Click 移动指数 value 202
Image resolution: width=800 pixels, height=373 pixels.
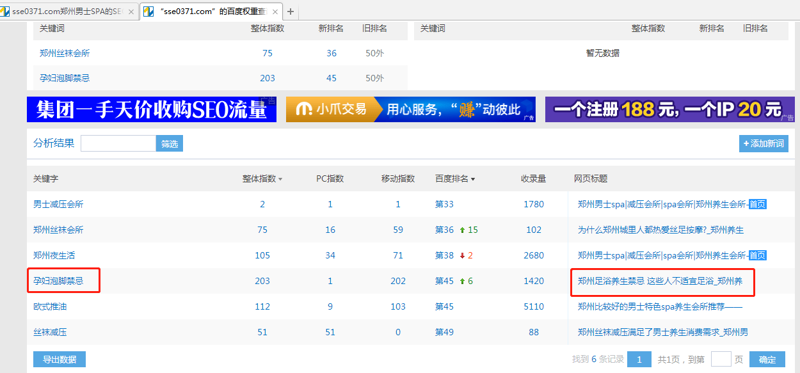398,281
